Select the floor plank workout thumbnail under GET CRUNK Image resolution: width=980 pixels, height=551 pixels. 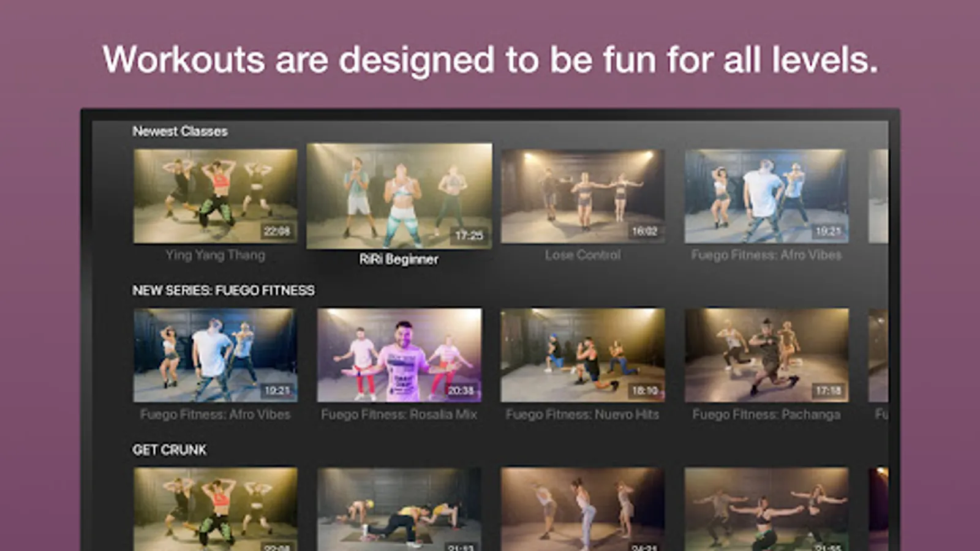point(399,509)
